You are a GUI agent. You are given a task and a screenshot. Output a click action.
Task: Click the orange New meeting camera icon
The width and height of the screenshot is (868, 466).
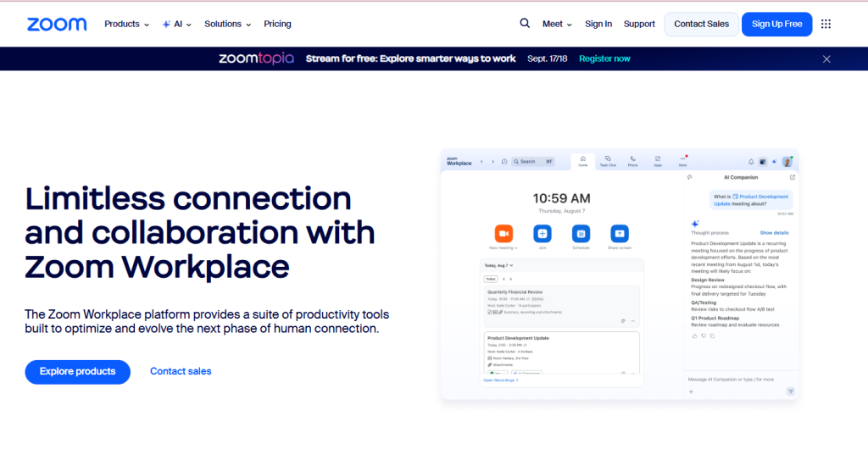tap(503, 233)
